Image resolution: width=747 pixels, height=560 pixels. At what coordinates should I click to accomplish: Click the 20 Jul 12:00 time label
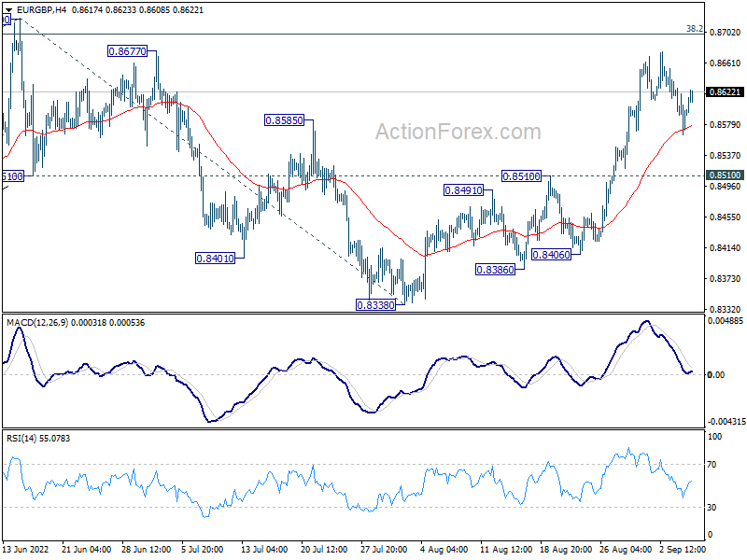point(324,549)
